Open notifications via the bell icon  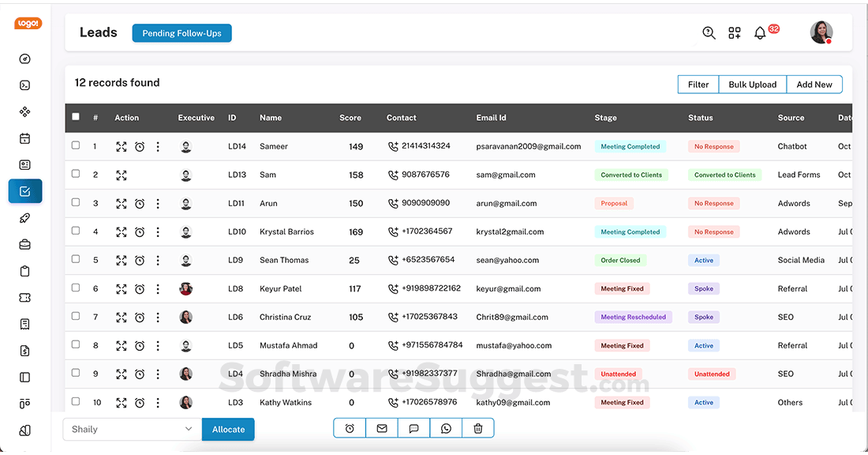tap(759, 33)
